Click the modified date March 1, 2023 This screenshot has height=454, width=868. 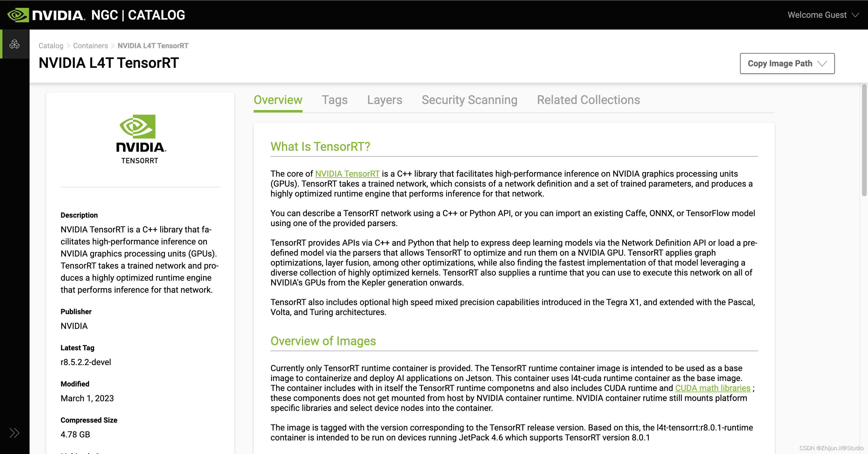coord(87,398)
